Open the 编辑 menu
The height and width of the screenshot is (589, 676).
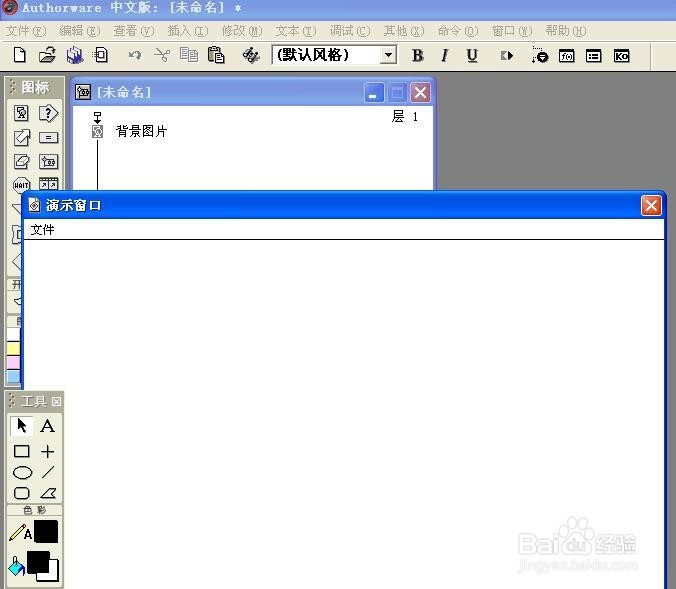[80, 31]
